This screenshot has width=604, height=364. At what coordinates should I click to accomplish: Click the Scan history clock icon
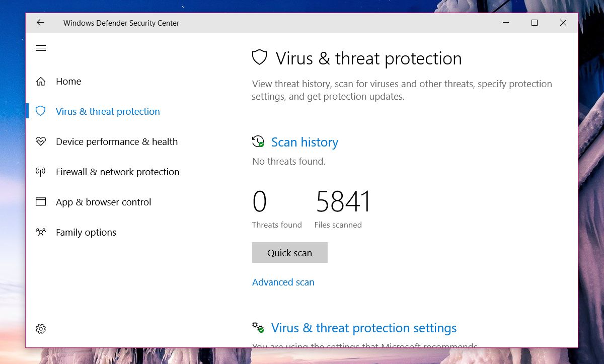point(258,141)
